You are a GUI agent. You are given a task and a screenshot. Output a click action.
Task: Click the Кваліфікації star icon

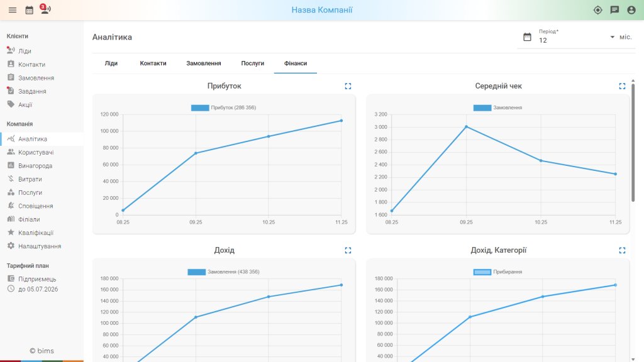click(x=11, y=233)
